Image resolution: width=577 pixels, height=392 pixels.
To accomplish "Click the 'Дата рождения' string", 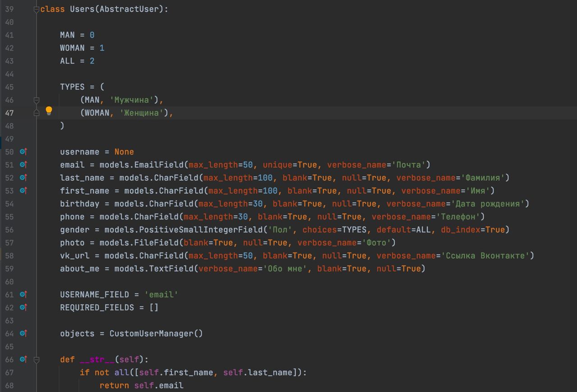I will (488, 204).
